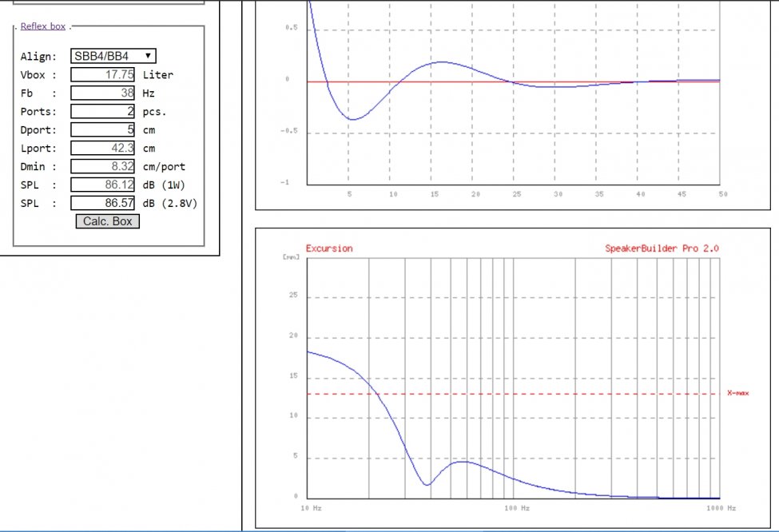This screenshot has width=779, height=532.
Task: Open the Align dropdown showing SBB4/BB4
Action: pos(113,56)
